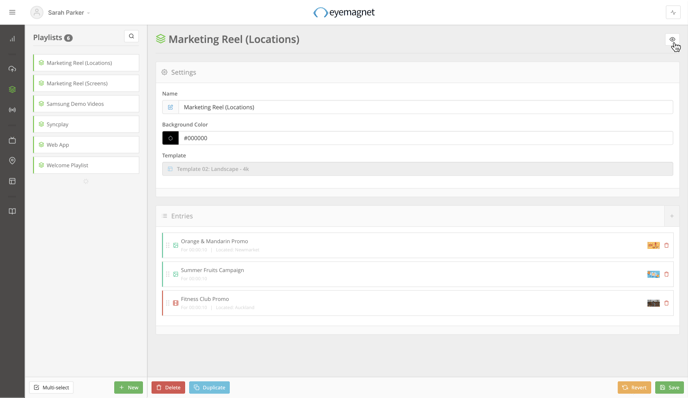Create a New playlist
688x398 pixels.
click(x=129, y=387)
